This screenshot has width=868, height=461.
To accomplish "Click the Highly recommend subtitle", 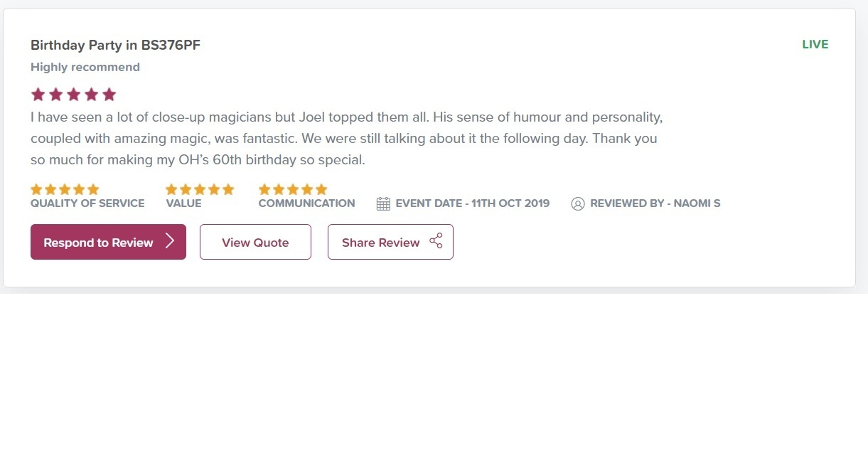I will pos(85,67).
